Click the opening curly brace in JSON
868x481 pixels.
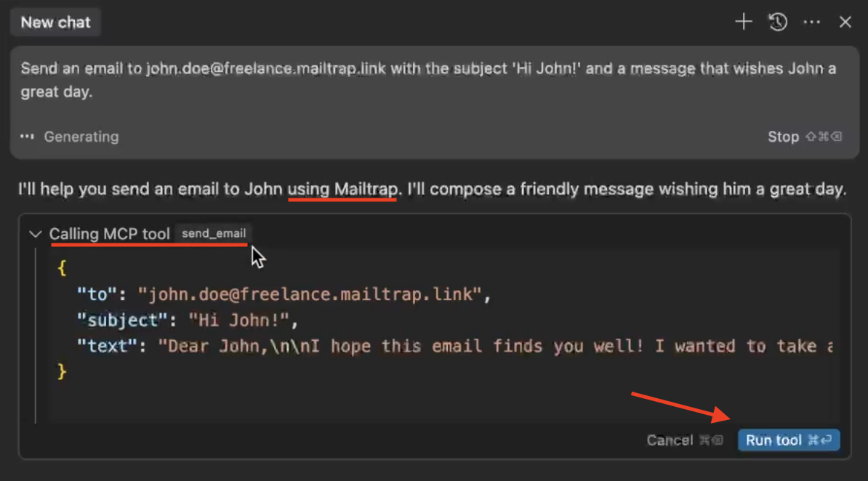pyautogui.click(x=62, y=269)
